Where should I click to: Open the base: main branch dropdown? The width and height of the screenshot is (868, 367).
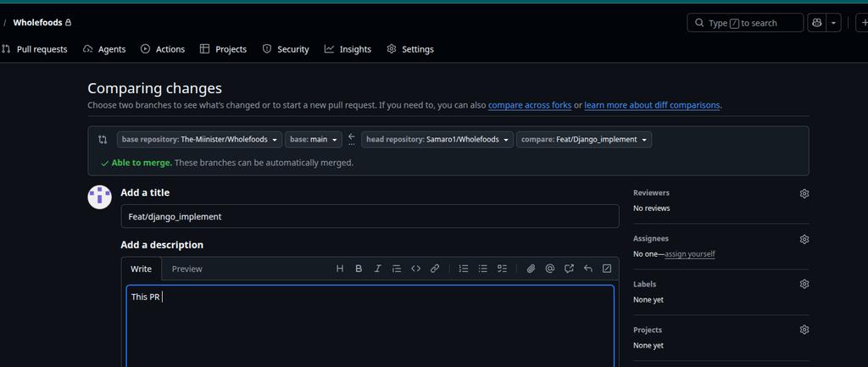314,140
